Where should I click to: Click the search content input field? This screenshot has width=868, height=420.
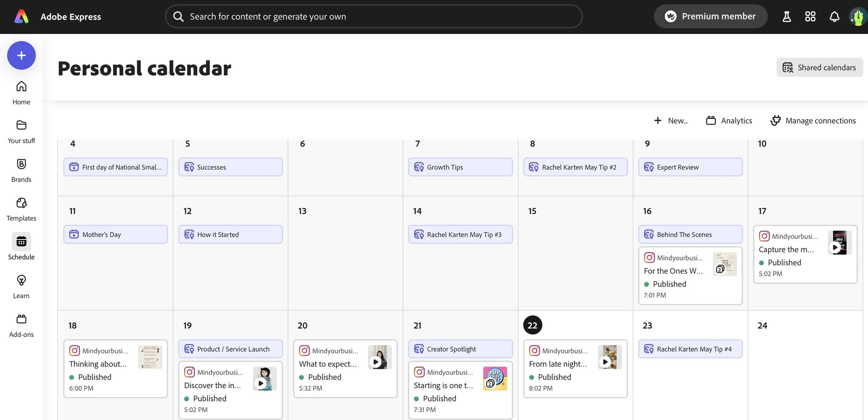click(x=374, y=17)
